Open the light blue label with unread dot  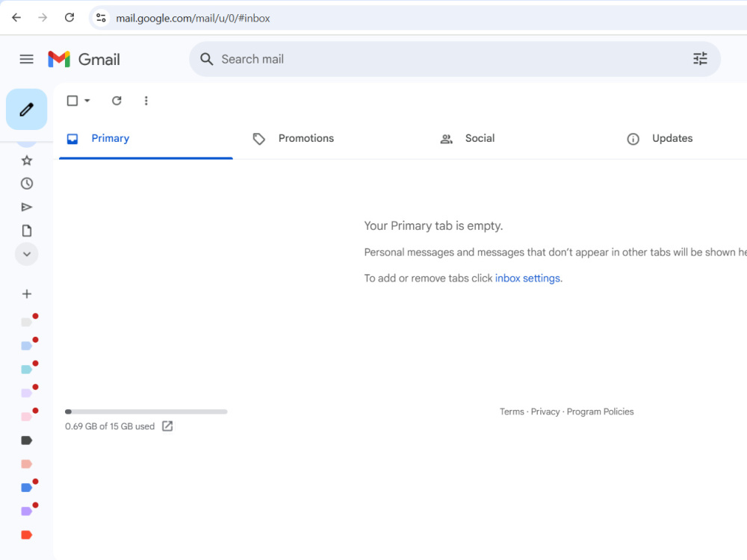[27, 346]
